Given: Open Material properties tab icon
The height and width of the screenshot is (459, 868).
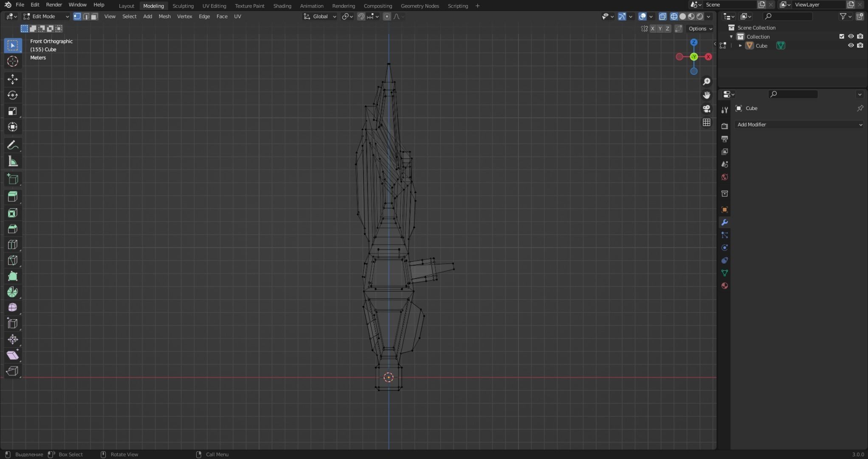Looking at the screenshot, I should point(725,286).
